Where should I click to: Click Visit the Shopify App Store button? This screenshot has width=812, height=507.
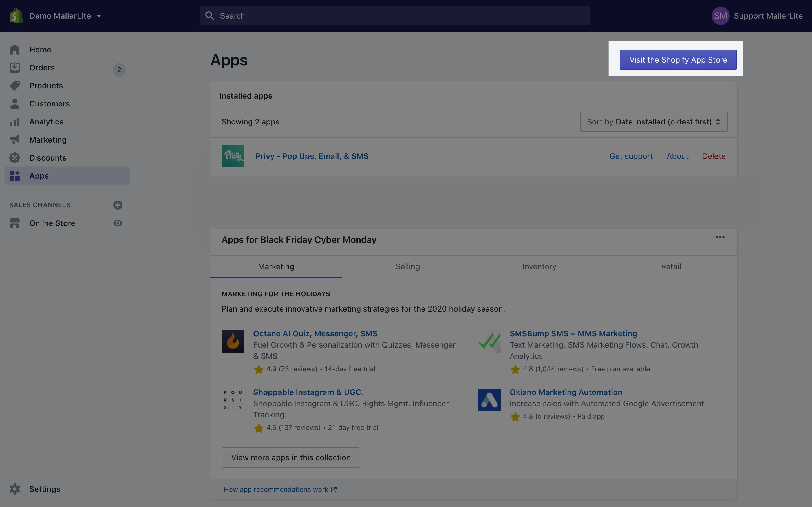tap(678, 60)
